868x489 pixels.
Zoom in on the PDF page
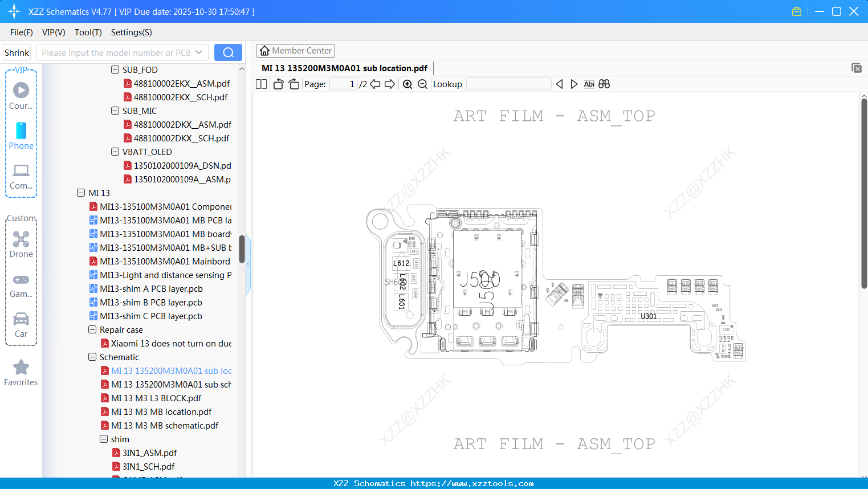click(x=407, y=84)
